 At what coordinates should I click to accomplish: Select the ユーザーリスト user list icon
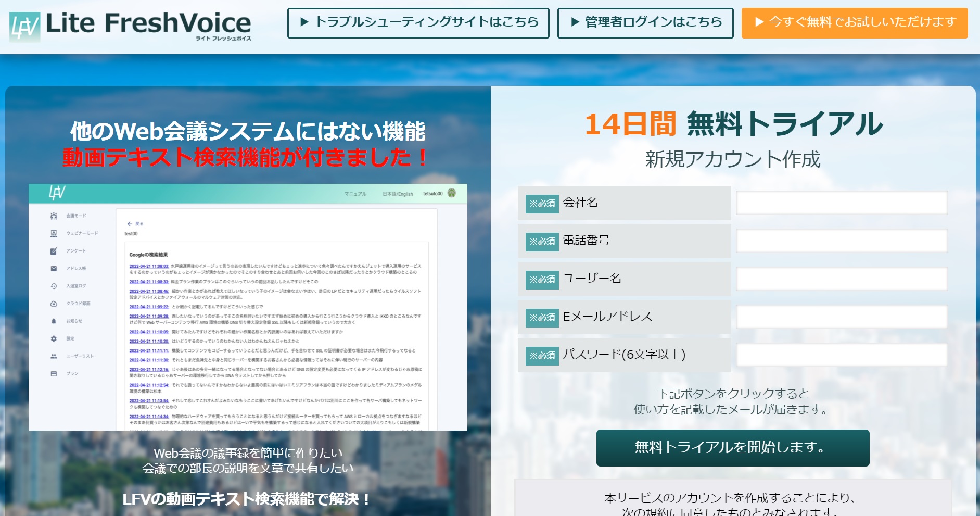(x=53, y=356)
